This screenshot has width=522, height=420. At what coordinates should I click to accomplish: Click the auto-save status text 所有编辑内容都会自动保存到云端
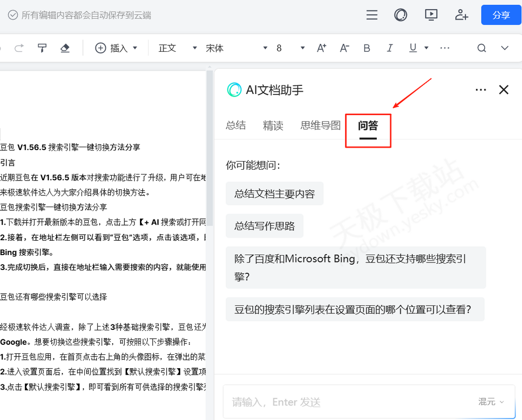[x=86, y=15]
